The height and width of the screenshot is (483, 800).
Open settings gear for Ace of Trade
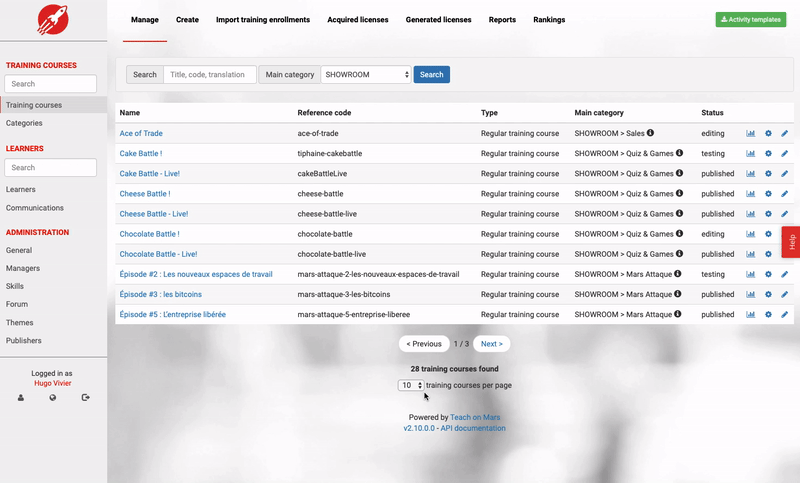(768, 133)
